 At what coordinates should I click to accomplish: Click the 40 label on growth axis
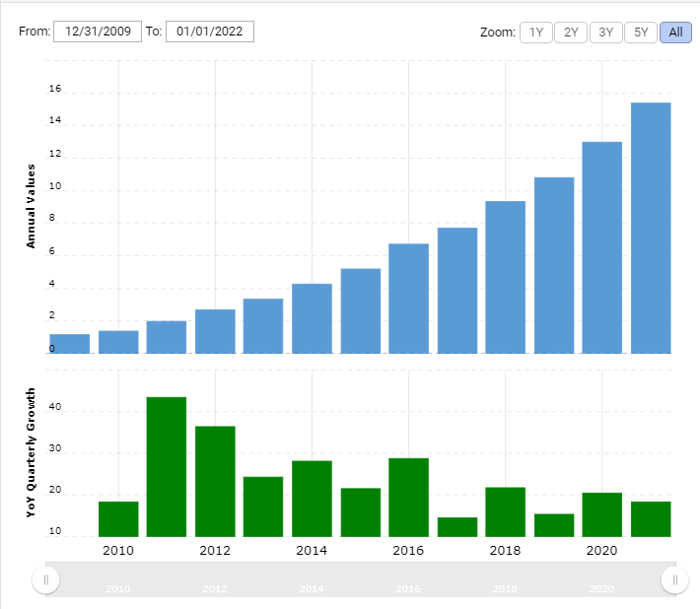(55, 406)
